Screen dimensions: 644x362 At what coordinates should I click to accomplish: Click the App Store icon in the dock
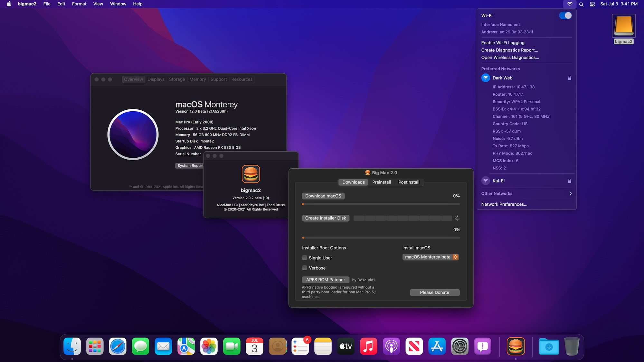click(436, 346)
